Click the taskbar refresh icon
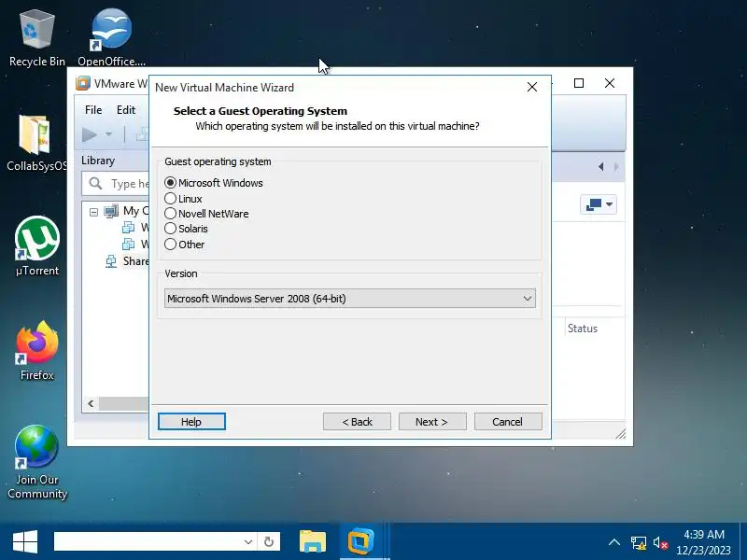 pos(269,542)
